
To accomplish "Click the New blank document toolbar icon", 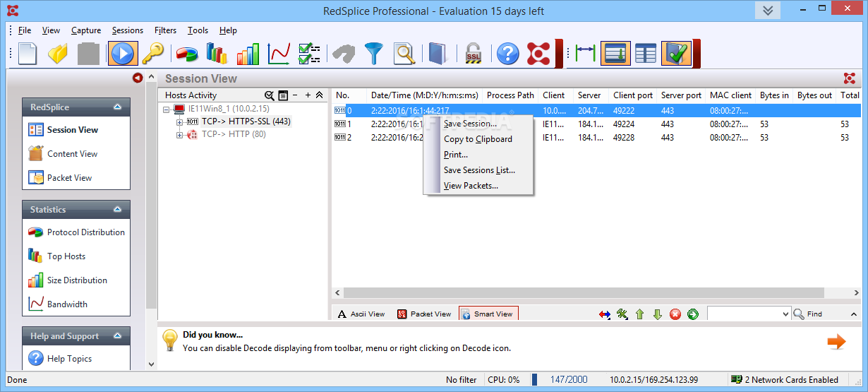I will 28,54.
